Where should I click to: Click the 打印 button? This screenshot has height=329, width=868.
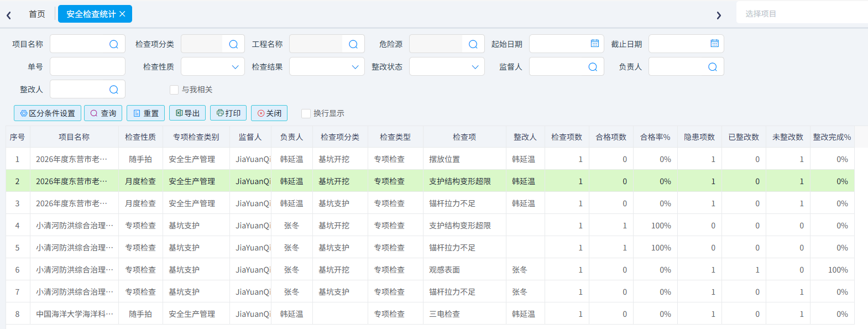click(228, 113)
